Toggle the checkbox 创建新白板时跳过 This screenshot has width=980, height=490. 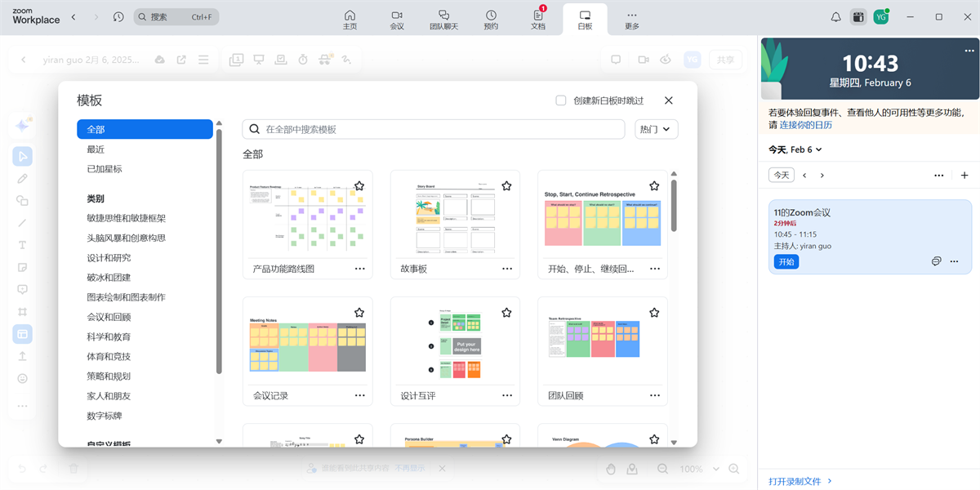point(561,100)
